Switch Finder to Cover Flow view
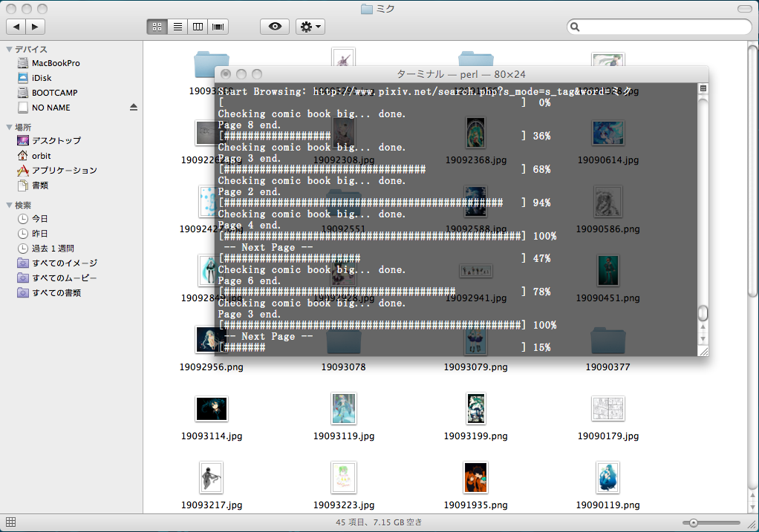 pos(218,27)
